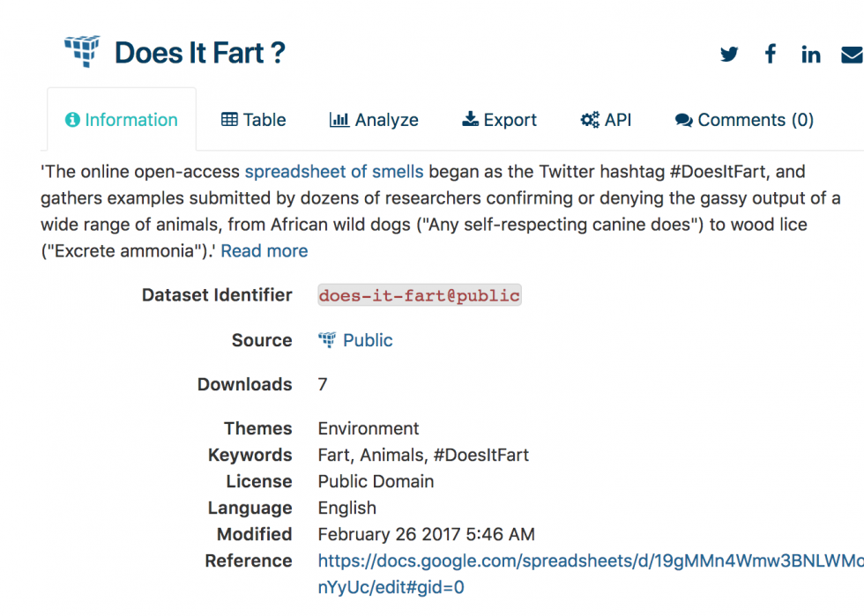
Task: Click the info circle icon on Information tab
Action: tap(72, 120)
